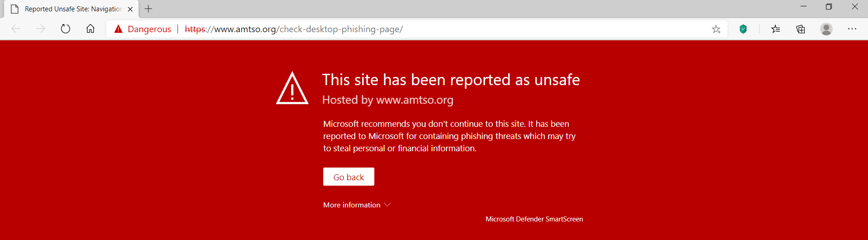Click the browser back arrow

tap(16, 29)
